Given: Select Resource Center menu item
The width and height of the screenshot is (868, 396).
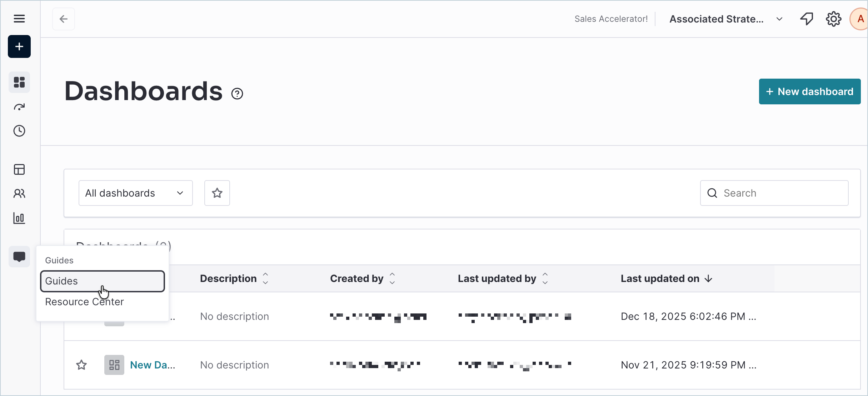Looking at the screenshot, I should tap(84, 302).
